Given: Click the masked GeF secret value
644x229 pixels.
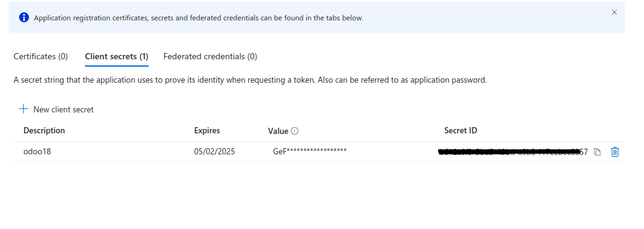Looking at the screenshot, I should 310,151.
